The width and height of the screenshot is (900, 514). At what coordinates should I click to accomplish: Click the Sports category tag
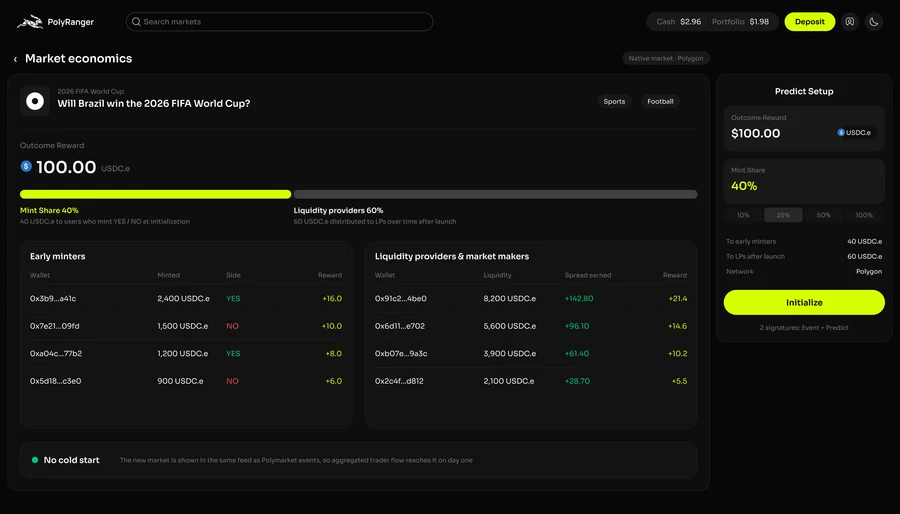point(614,102)
